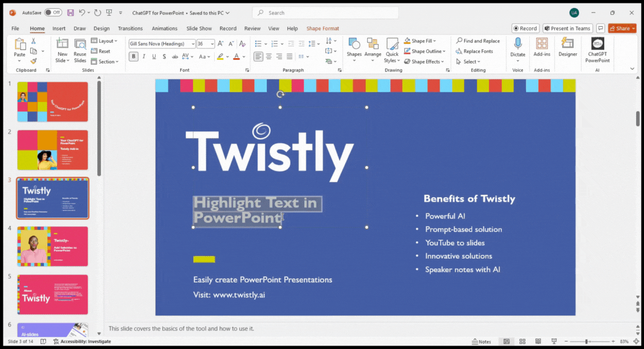Image resolution: width=644 pixels, height=349 pixels.
Task: Open Shape Fill dropdown
Action: (x=420, y=41)
